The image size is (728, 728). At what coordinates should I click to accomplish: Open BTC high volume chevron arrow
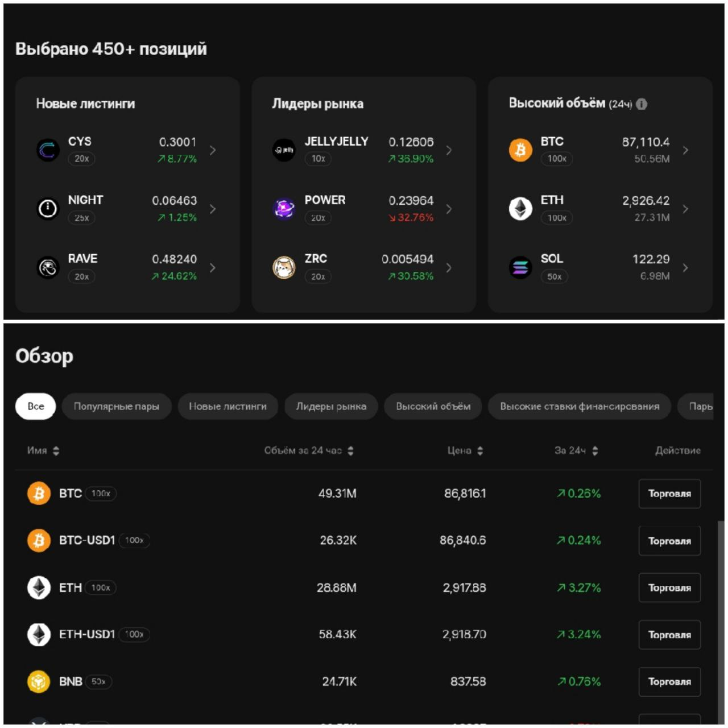click(685, 150)
